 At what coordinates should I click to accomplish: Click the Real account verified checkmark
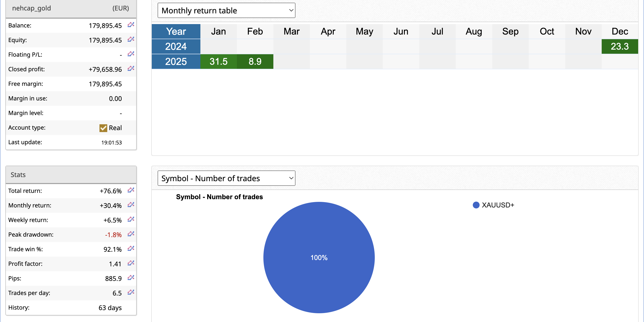tap(103, 128)
